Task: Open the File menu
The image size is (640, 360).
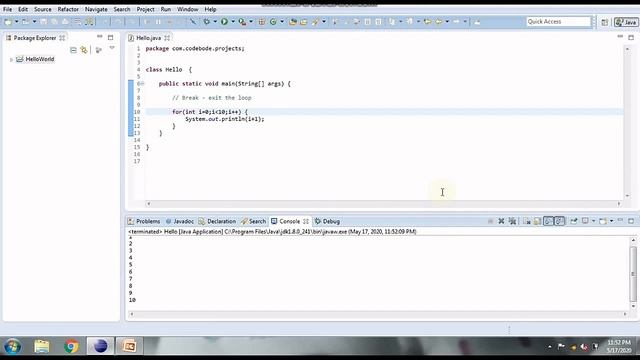Action: point(7,9)
